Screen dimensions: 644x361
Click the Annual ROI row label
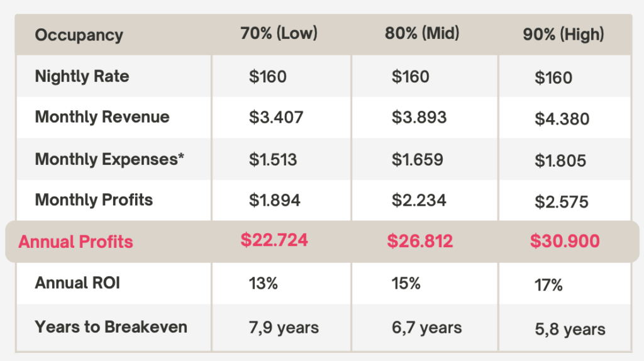pos(77,283)
